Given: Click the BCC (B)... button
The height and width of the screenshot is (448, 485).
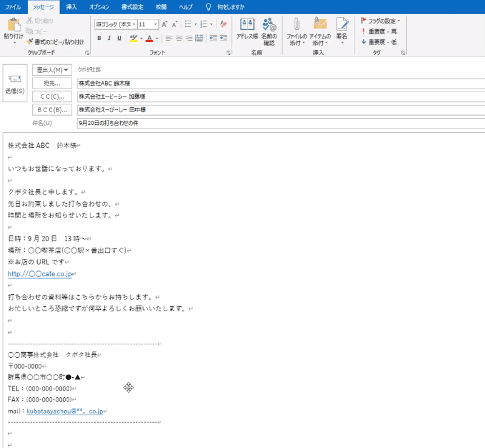Looking at the screenshot, I should click(x=52, y=110).
